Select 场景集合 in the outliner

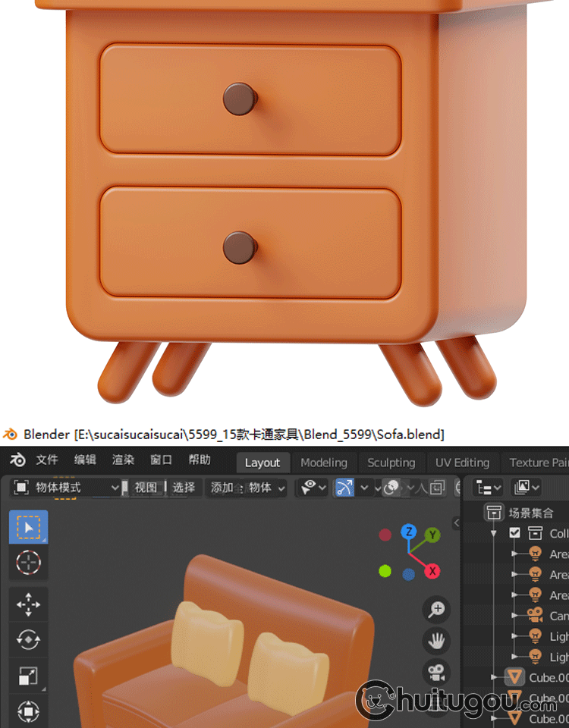(x=530, y=513)
